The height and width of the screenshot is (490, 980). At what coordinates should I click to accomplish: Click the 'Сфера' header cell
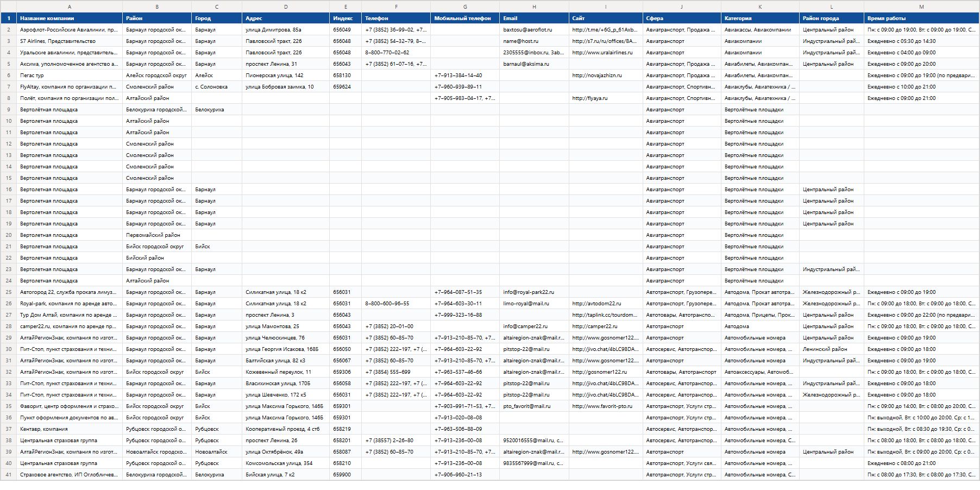click(682, 18)
